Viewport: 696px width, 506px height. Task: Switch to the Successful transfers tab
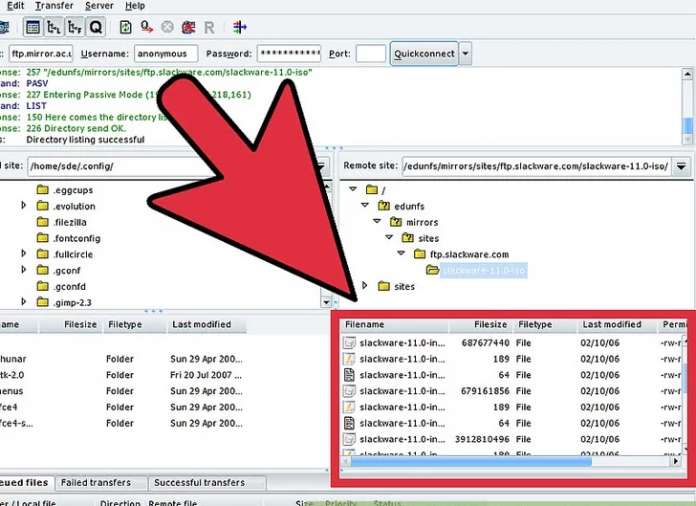(197, 483)
